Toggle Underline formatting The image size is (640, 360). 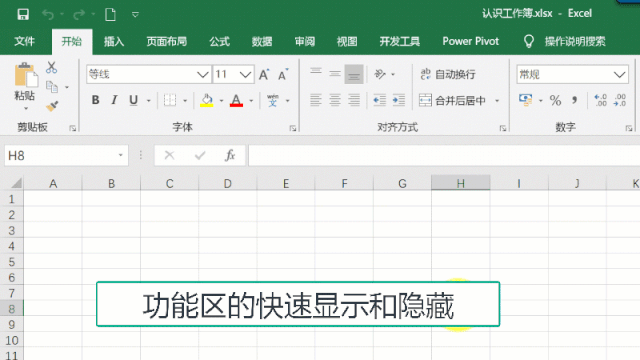(x=133, y=100)
